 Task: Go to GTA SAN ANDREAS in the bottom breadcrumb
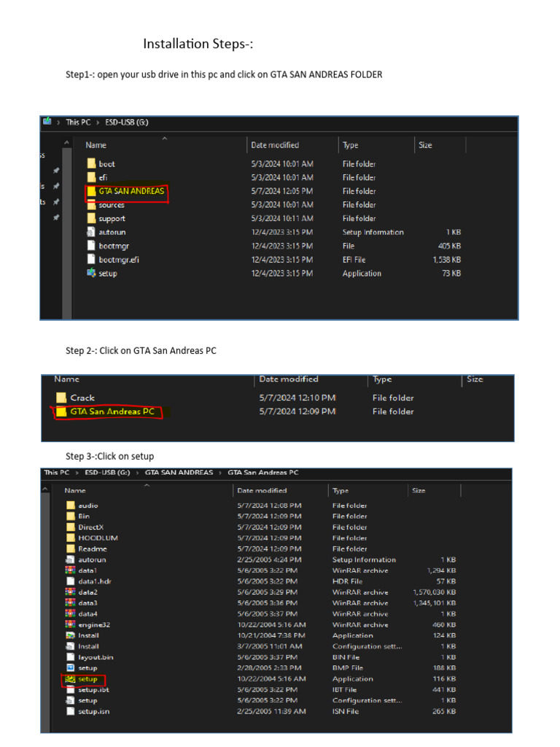point(179,473)
